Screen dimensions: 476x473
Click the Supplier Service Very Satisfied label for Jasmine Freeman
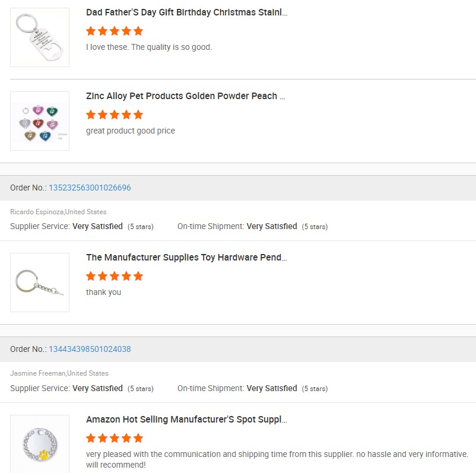(x=97, y=388)
